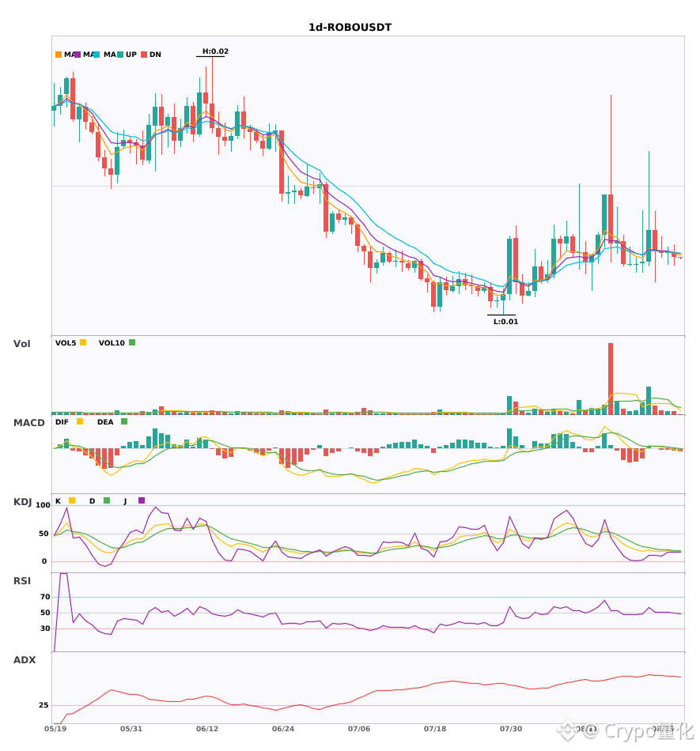
Task: Toggle the red DN legend swatch
Action: 144,55
